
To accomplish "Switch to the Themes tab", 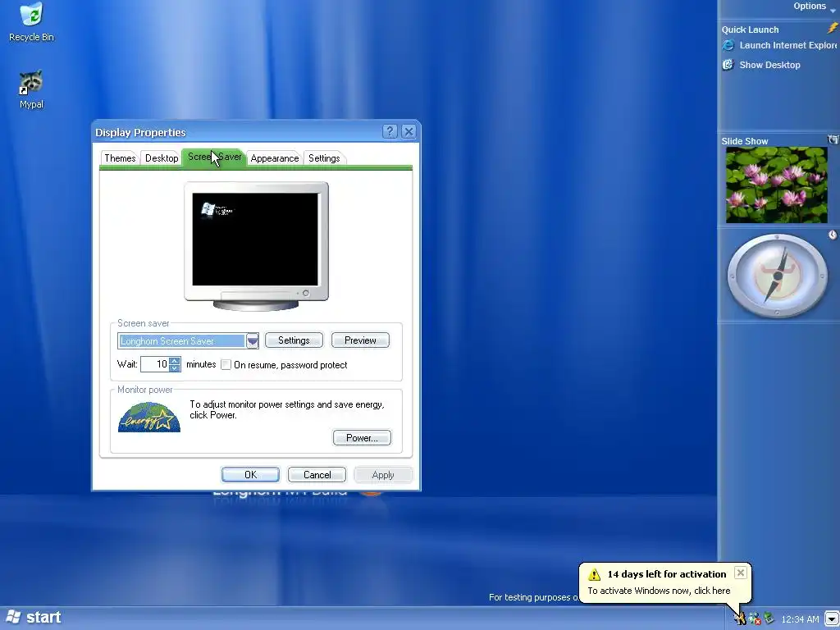I will pos(120,158).
